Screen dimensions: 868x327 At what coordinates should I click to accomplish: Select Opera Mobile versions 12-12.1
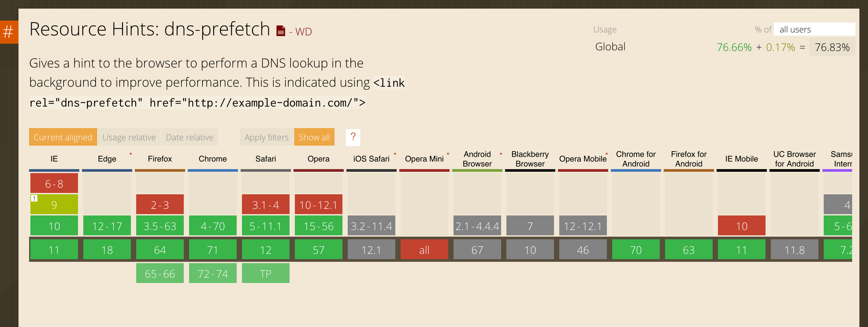click(x=583, y=225)
